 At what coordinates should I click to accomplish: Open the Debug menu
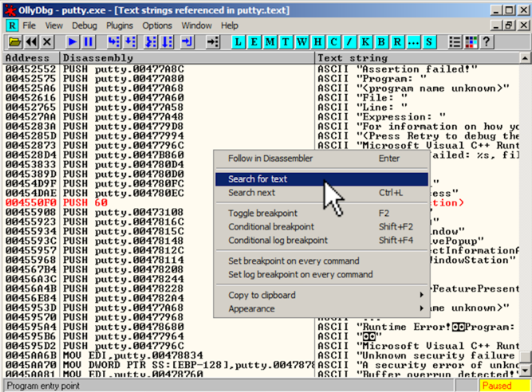coord(85,25)
